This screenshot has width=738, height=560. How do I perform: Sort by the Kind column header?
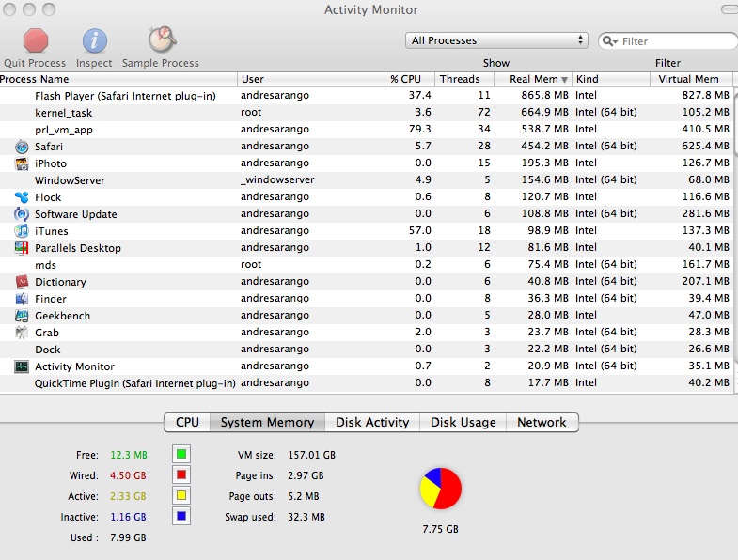pyautogui.click(x=611, y=79)
